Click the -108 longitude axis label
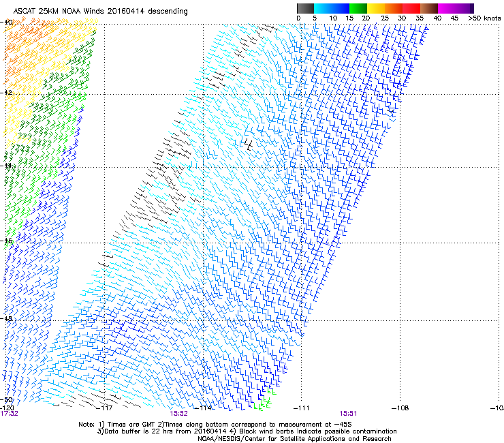Screen dimensions: 504x443 click(400, 408)
